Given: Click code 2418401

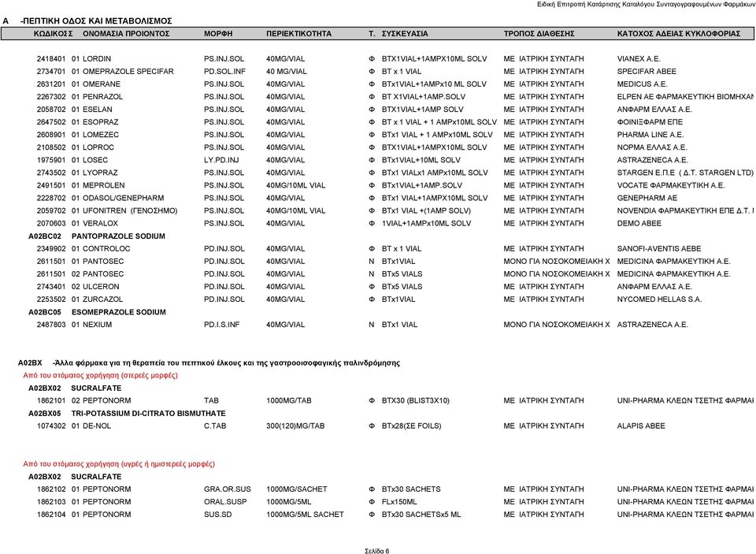Looking at the screenshot, I should [51, 59].
